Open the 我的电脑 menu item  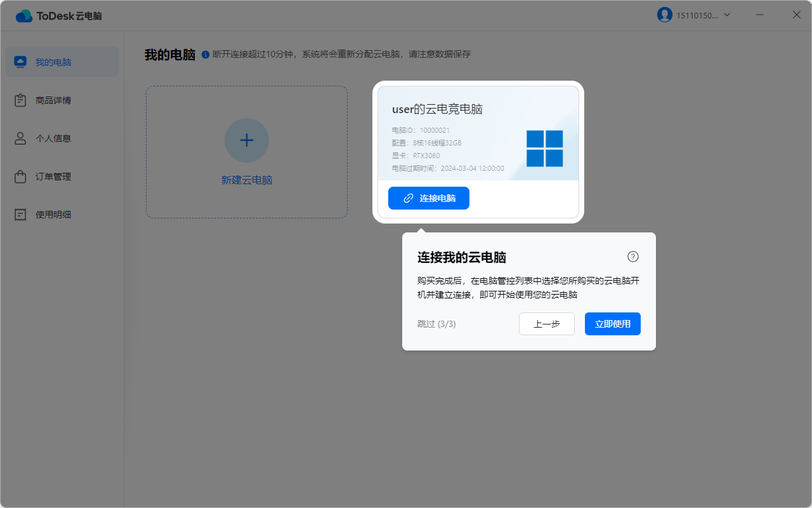pyautogui.click(x=62, y=62)
